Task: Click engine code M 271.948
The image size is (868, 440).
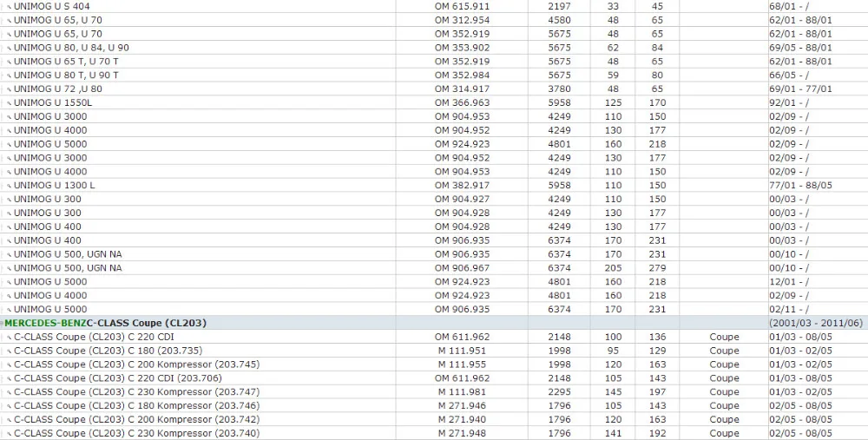Action: pos(463,433)
